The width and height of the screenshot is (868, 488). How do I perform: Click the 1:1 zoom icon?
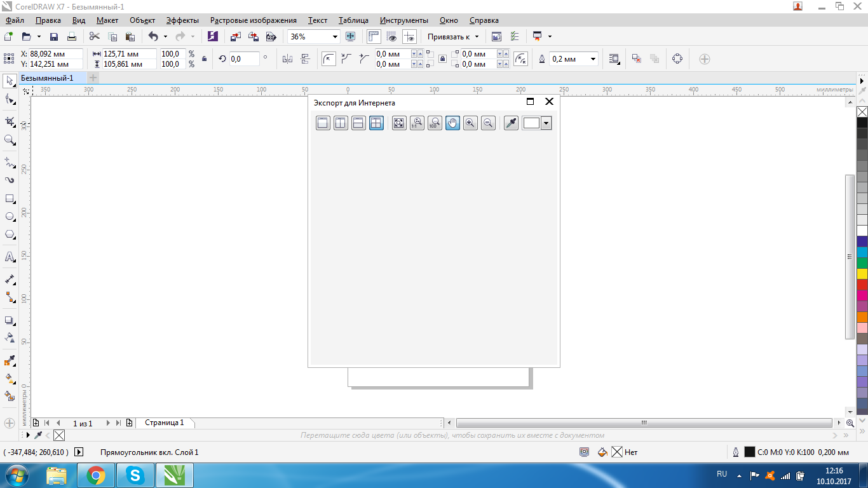tap(417, 123)
